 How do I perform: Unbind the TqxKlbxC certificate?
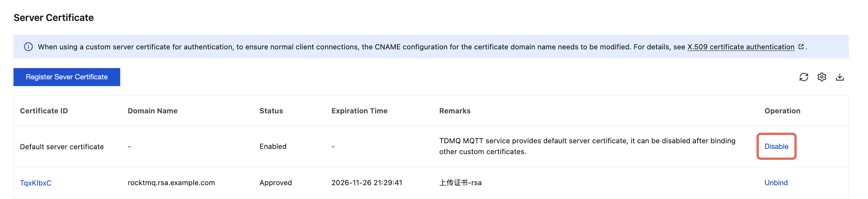776,183
